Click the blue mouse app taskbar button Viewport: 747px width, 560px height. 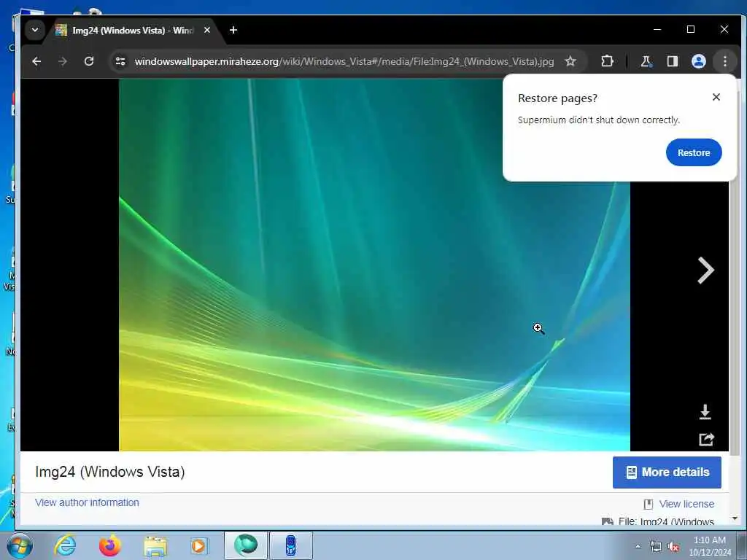click(290, 545)
